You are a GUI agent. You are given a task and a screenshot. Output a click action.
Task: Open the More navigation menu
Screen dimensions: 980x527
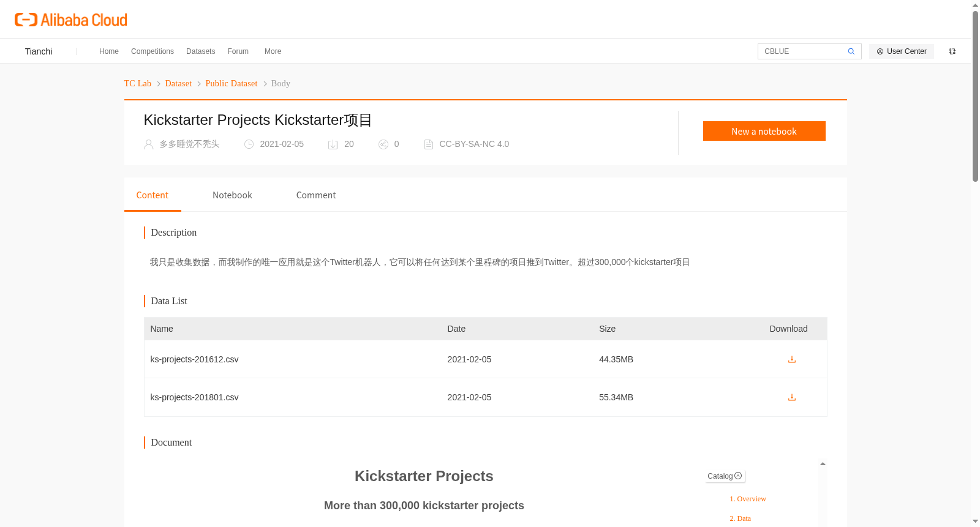coord(273,51)
